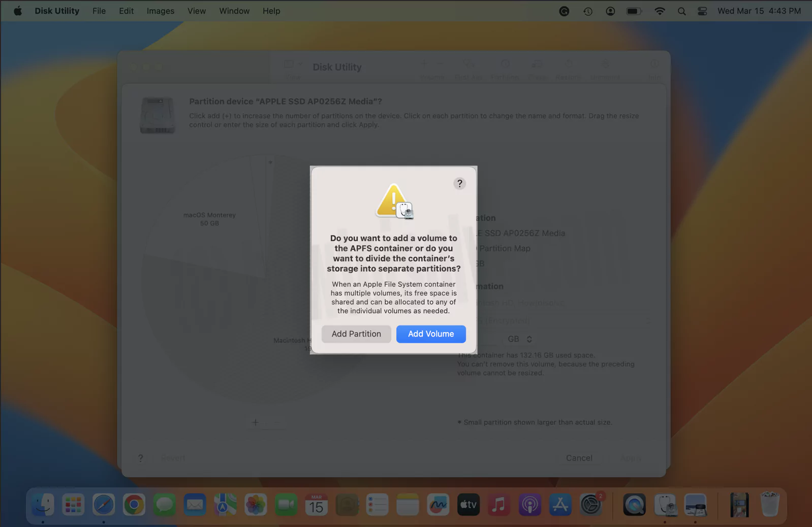Open Apple TV from the Dock
This screenshot has width=812, height=527.
(469, 505)
